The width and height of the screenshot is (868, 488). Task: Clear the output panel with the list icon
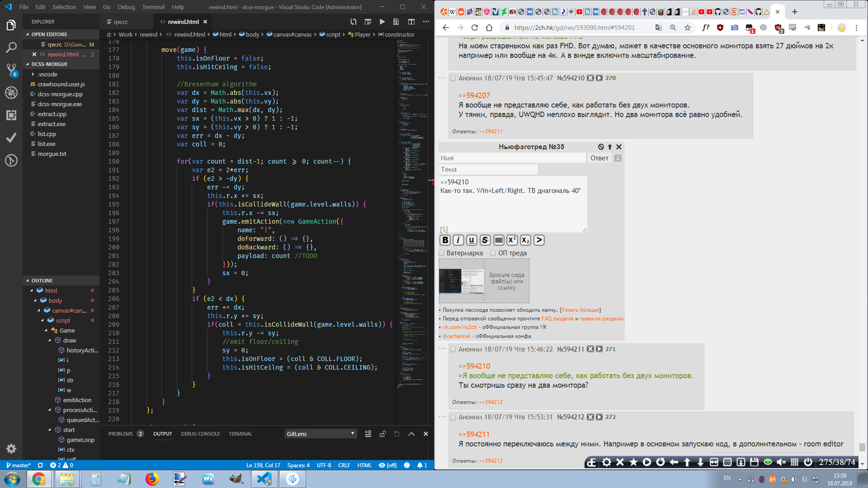coord(368,434)
